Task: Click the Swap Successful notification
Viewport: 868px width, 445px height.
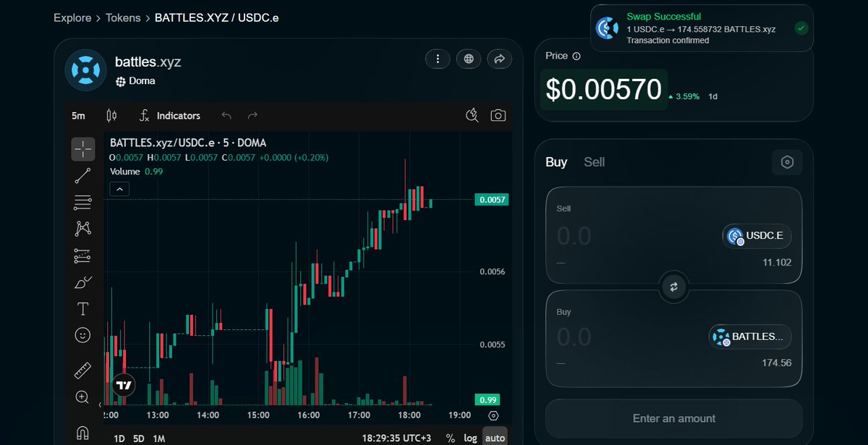Action: click(x=701, y=28)
